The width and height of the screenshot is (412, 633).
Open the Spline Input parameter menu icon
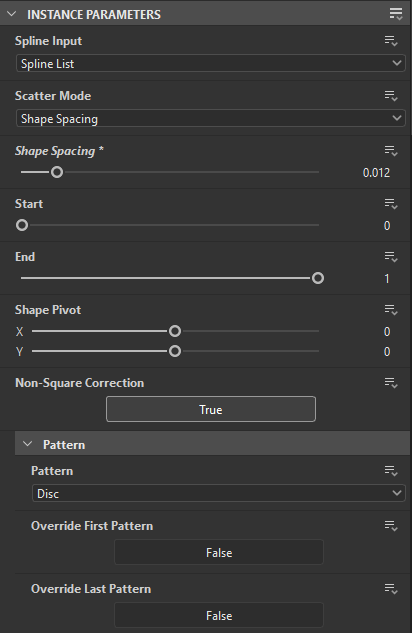tap(391, 41)
